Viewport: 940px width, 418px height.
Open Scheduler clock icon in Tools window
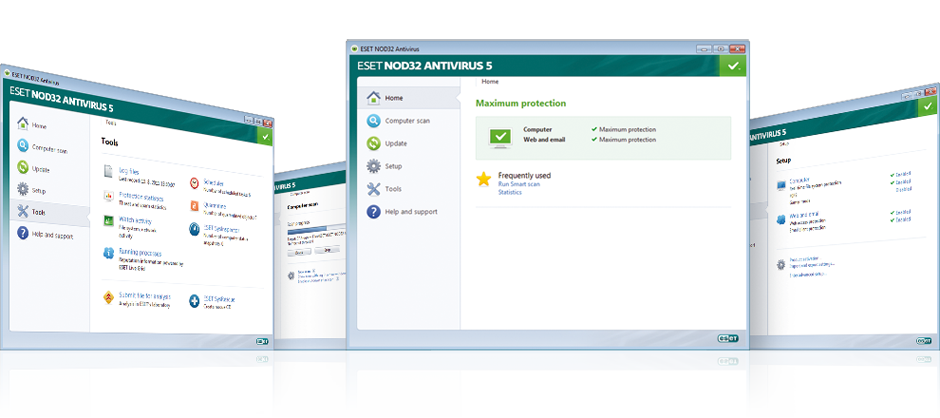[x=195, y=182]
